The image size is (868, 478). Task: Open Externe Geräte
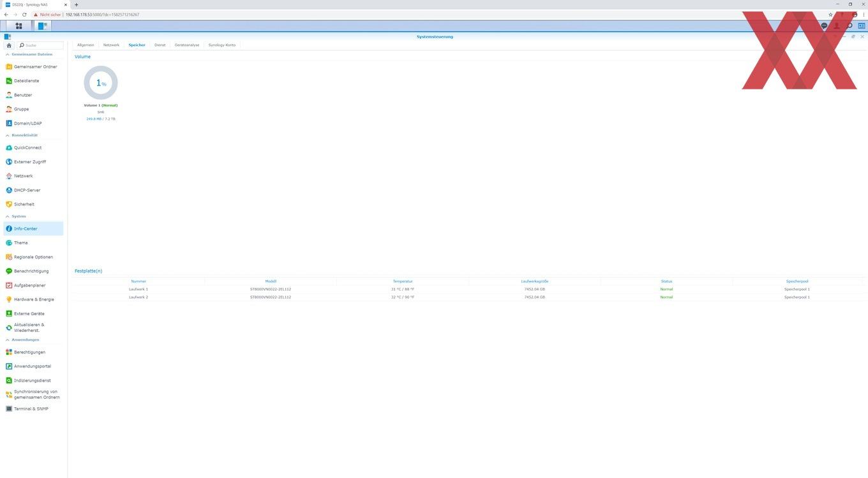click(33, 313)
